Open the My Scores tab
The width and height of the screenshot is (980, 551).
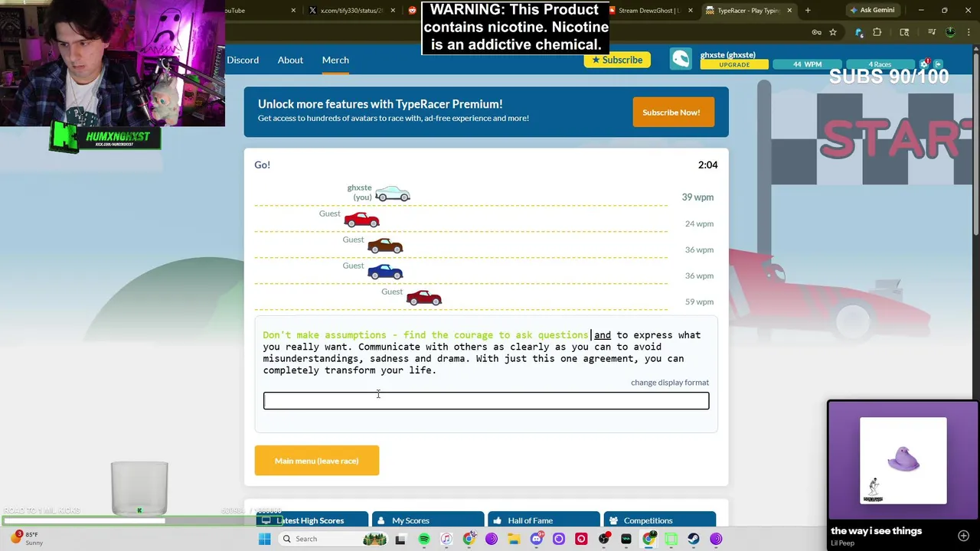[x=427, y=520]
